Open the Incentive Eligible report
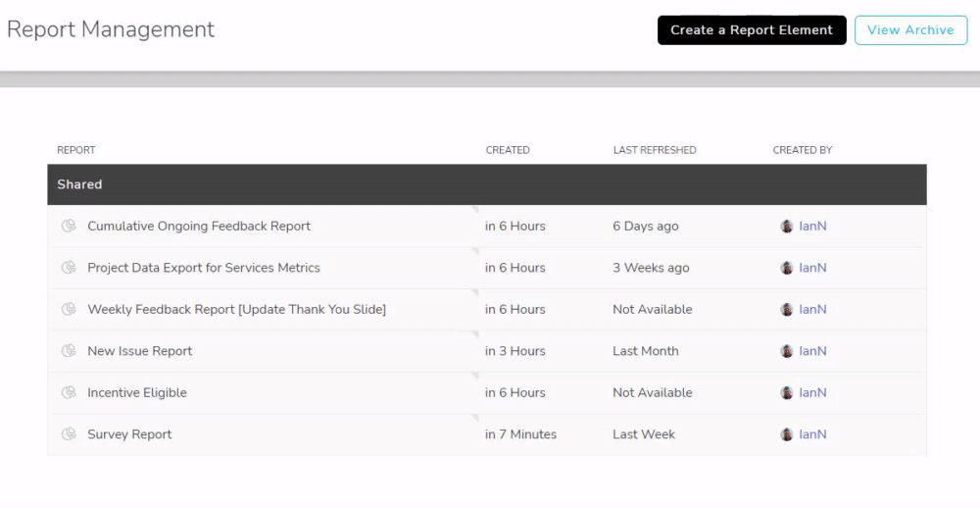 pyautogui.click(x=137, y=393)
